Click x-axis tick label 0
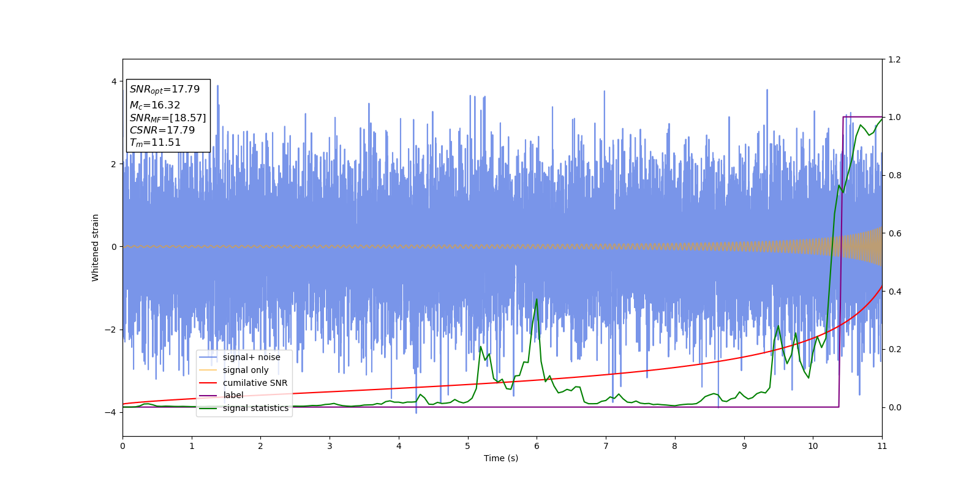Screen dimensions: 980x490 click(123, 446)
